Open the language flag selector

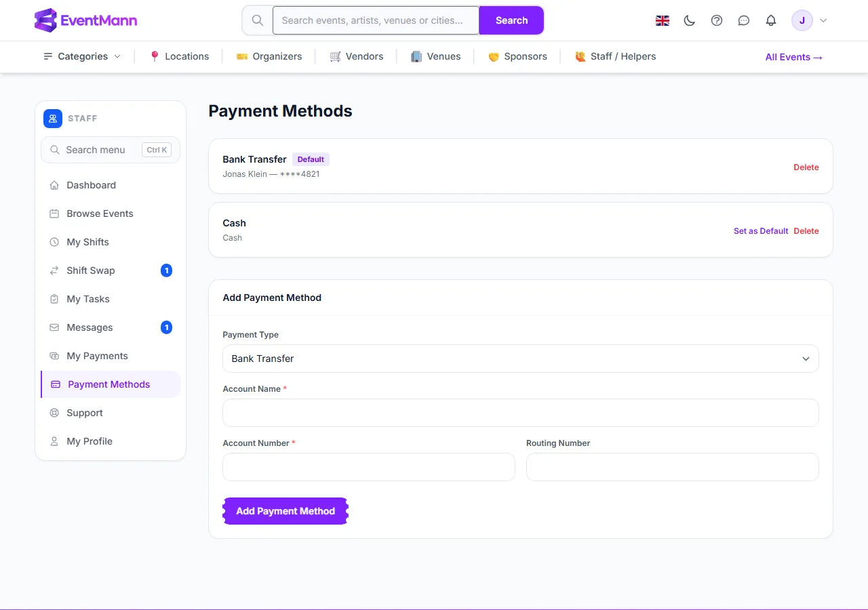[x=663, y=20]
